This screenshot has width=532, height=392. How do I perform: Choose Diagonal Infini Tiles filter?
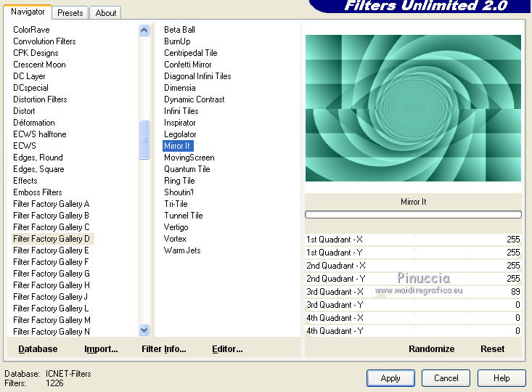click(197, 76)
